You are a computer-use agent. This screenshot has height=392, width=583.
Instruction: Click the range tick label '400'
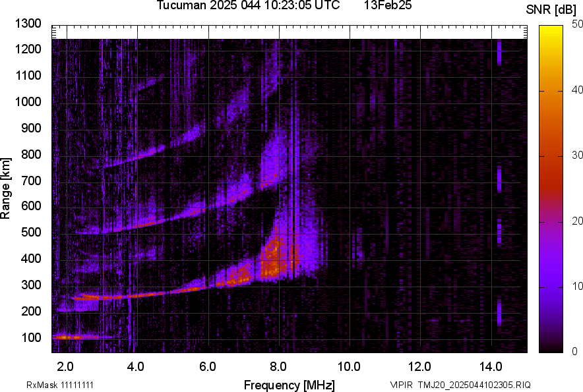(31, 258)
